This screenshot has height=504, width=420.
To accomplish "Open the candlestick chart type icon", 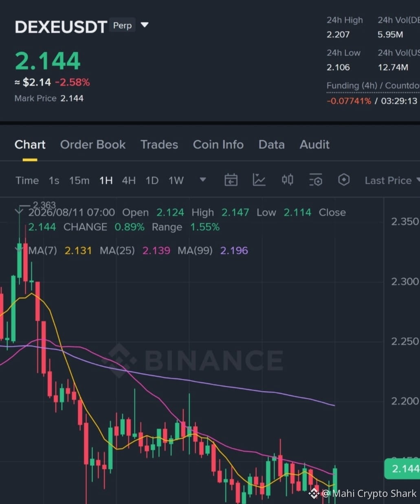I will [287, 180].
